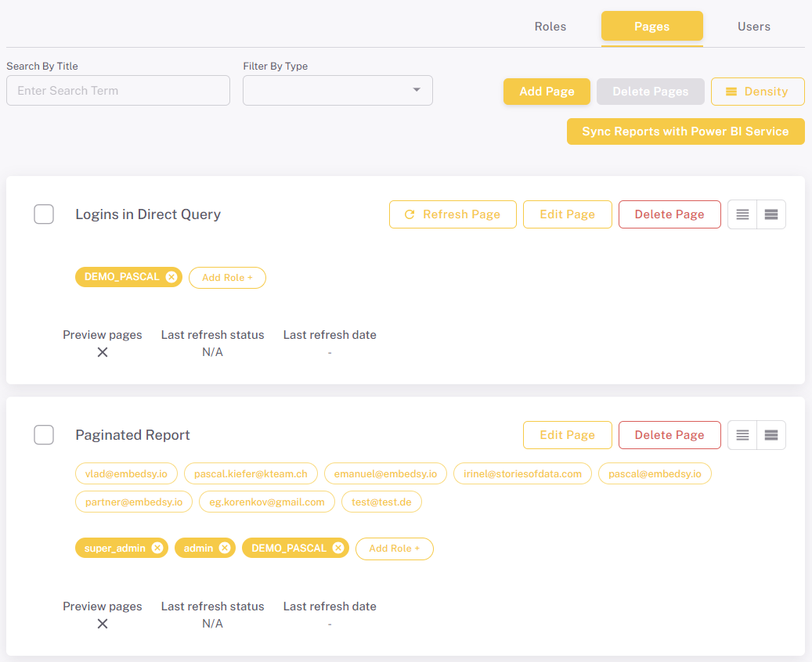The height and width of the screenshot is (662, 812).
Task: Click Sync Reports with Power BI Service
Action: tap(685, 131)
